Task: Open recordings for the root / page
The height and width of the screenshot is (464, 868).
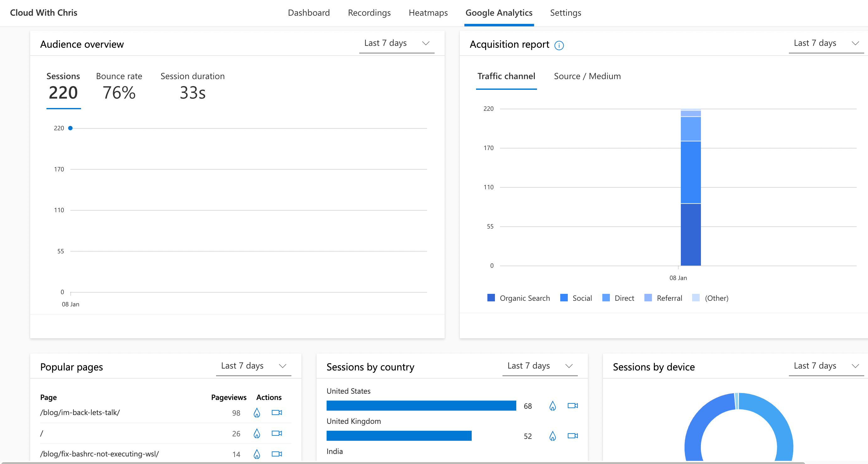Action: click(x=277, y=433)
